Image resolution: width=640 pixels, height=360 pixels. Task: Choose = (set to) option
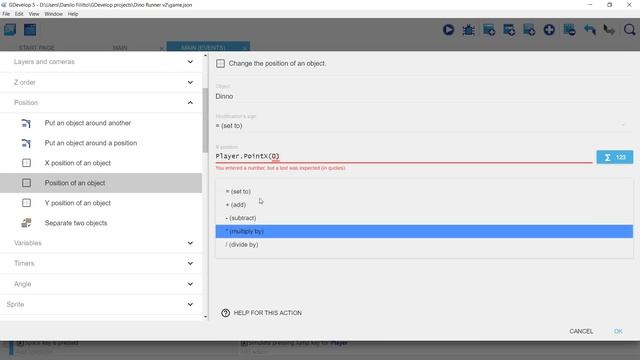point(424,191)
